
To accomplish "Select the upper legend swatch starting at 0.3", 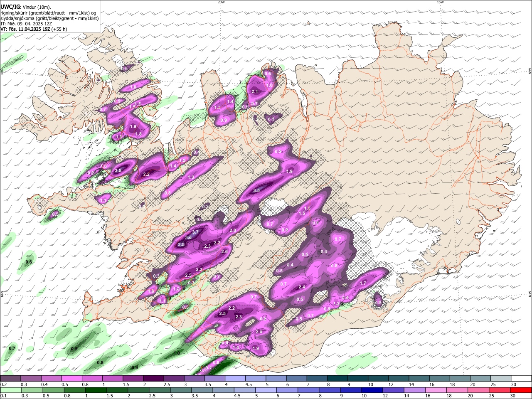I will 31,378.
